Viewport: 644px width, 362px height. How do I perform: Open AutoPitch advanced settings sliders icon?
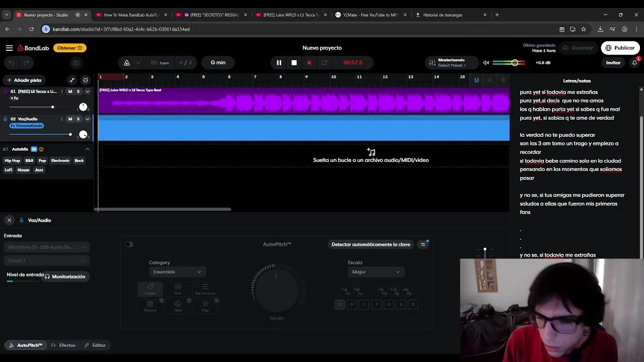[423, 244]
